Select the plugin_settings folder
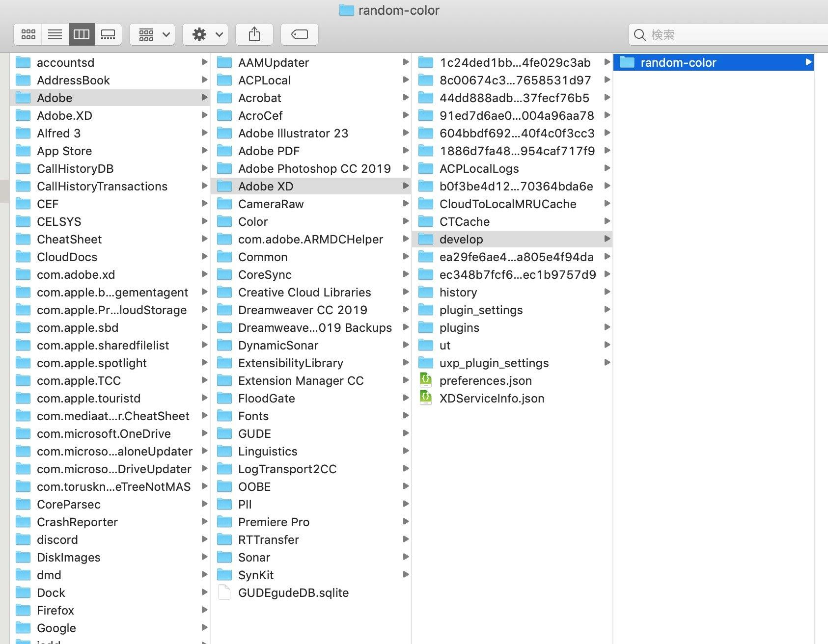The width and height of the screenshot is (828, 644). click(x=512, y=310)
